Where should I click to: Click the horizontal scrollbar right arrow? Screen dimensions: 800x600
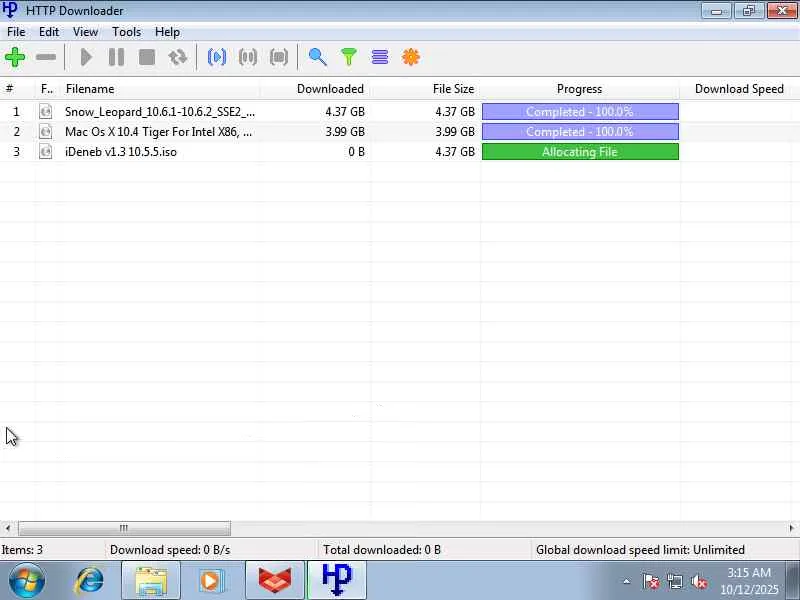pyautogui.click(x=792, y=528)
